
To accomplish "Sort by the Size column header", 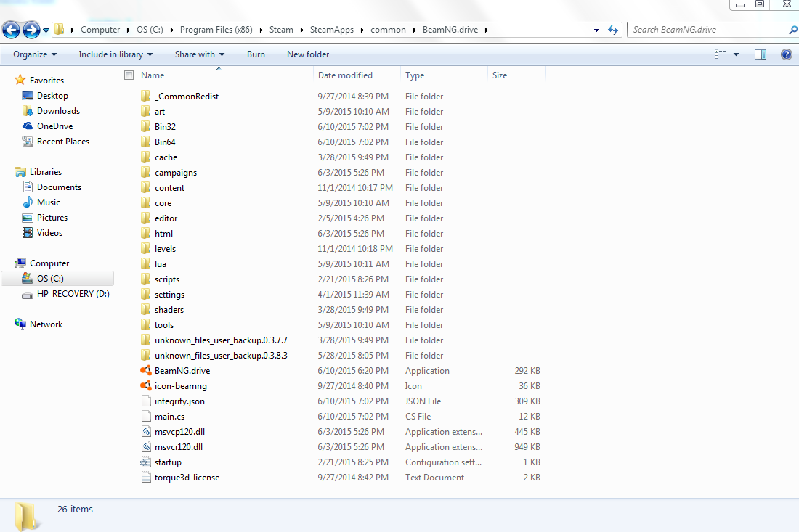I will click(x=500, y=75).
